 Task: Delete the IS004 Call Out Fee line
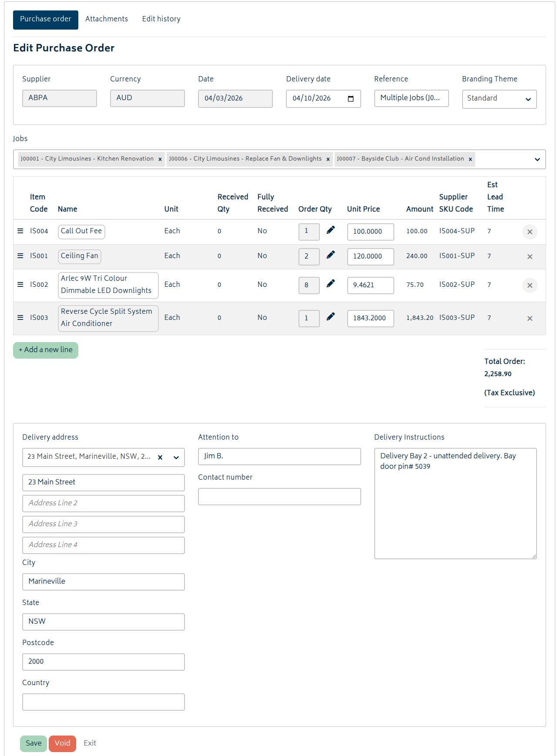tap(530, 232)
